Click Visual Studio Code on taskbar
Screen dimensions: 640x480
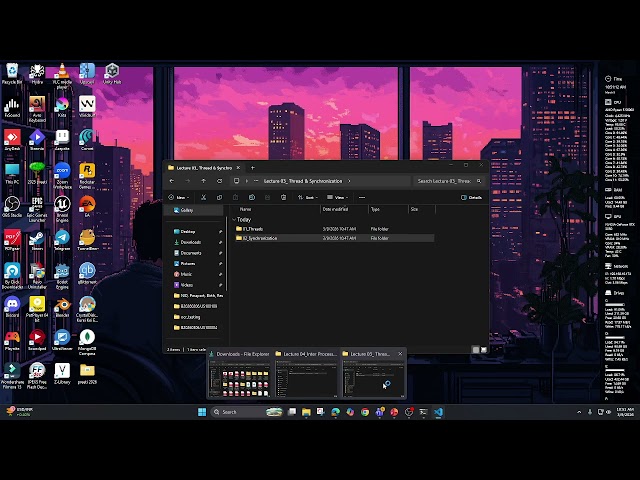click(438, 412)
